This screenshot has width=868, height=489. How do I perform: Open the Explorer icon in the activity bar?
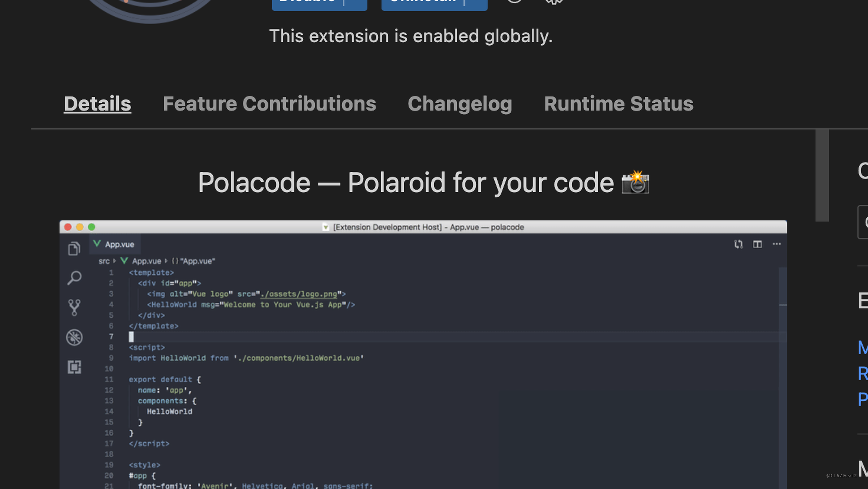[x=74, y=249]
